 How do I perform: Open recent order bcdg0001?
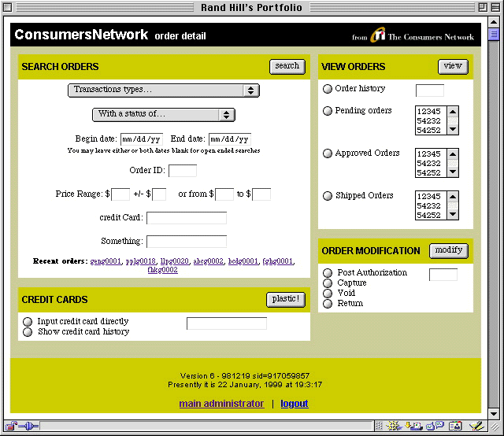[x=243, y=261]
